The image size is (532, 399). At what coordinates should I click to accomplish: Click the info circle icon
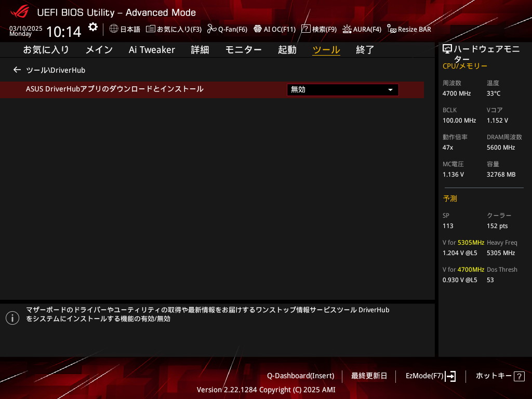click(12, 318)
